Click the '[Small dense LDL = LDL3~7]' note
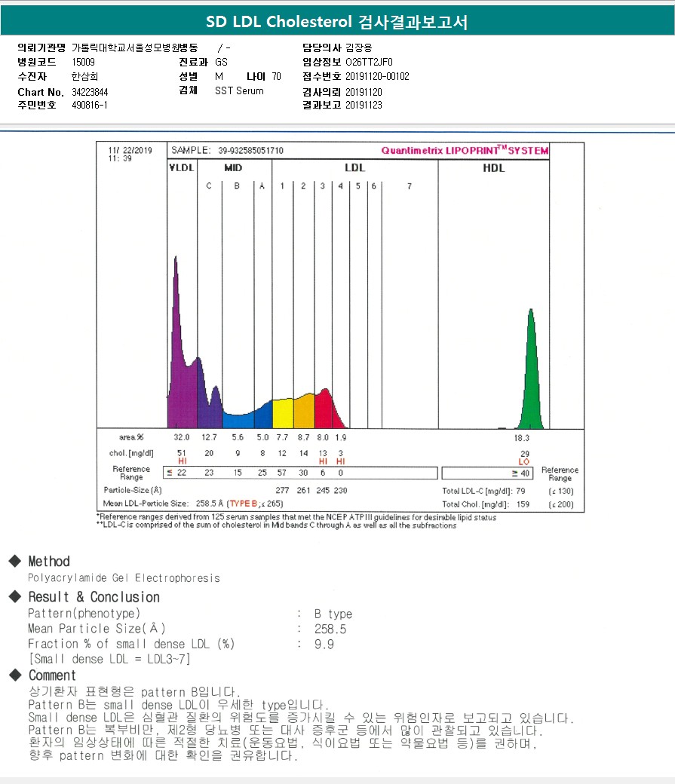 click(109, 659)
